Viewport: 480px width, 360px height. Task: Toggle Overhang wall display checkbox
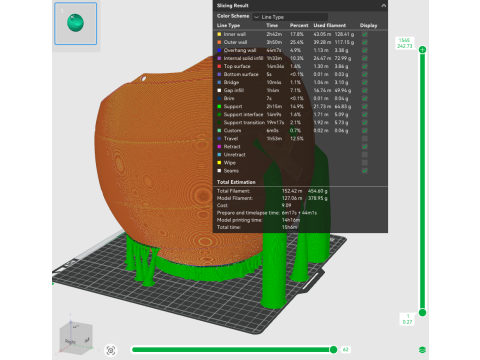[365, 50]
